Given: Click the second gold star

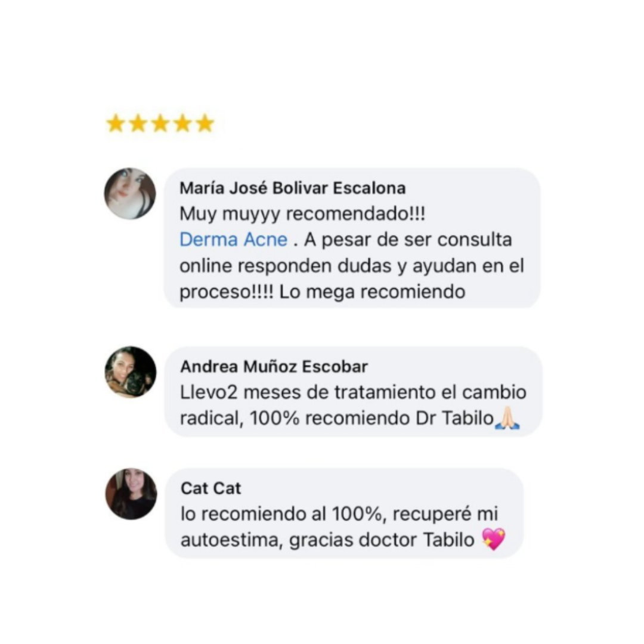Looking at the screenshot, I should click(138, 123).
